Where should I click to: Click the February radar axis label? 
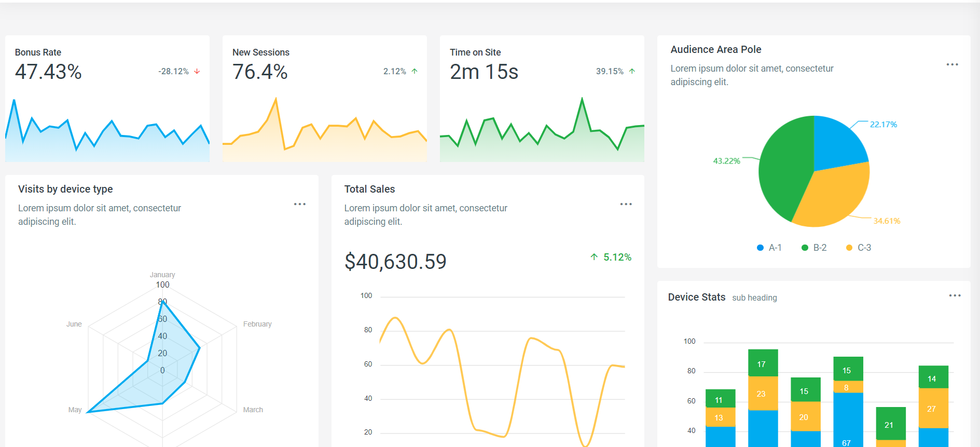[x=257, y=324]
